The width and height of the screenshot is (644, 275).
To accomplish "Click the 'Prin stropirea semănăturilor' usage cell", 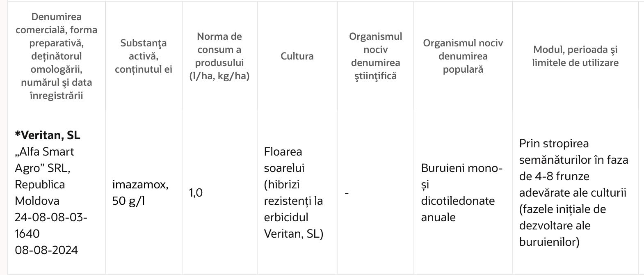I will 573,192.
